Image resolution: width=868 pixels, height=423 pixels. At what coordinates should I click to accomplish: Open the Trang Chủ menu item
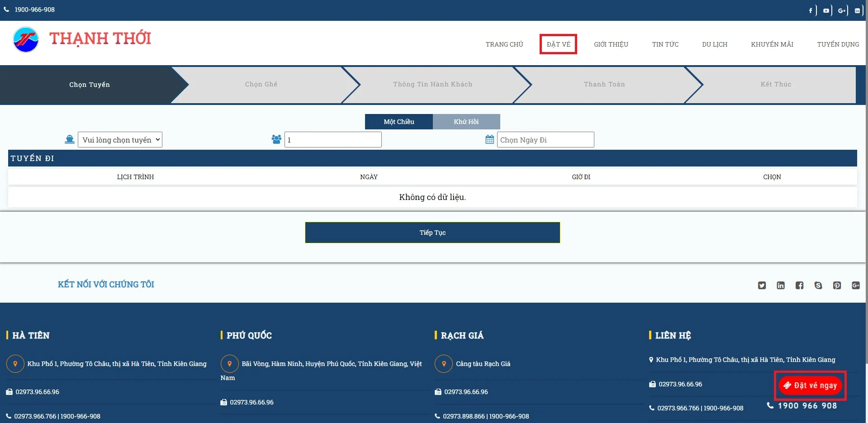(504, 44)
